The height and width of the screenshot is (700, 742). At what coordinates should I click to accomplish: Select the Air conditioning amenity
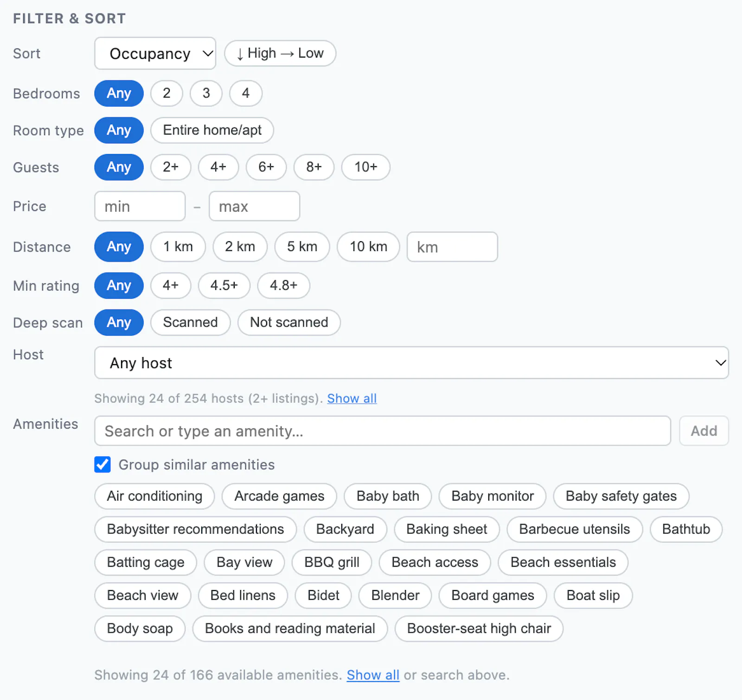(x=154, y=496)
